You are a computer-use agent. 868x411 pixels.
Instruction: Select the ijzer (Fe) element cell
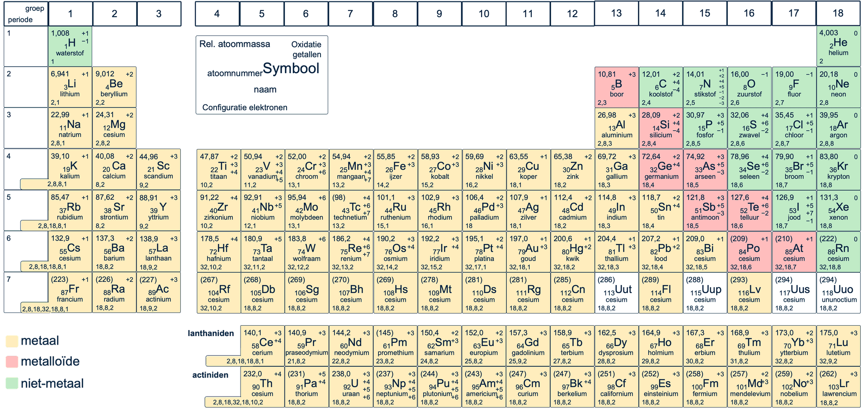pos(396,169)
